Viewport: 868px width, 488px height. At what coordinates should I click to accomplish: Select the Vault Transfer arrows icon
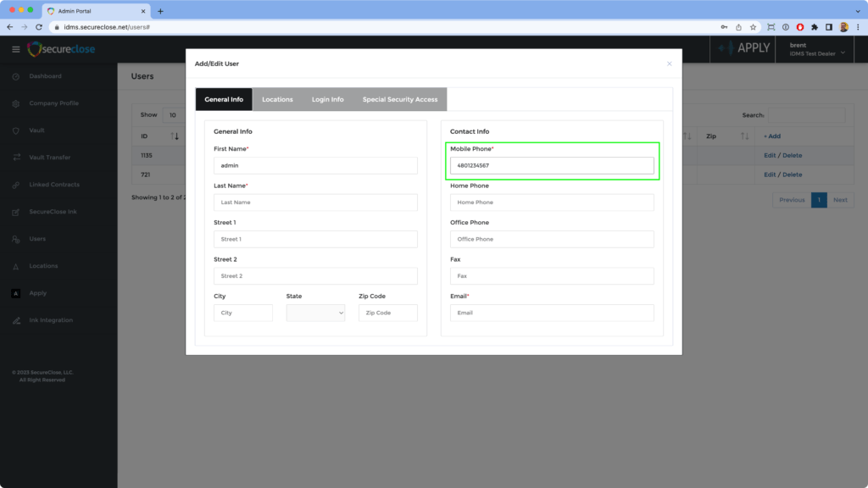point(16,158)
